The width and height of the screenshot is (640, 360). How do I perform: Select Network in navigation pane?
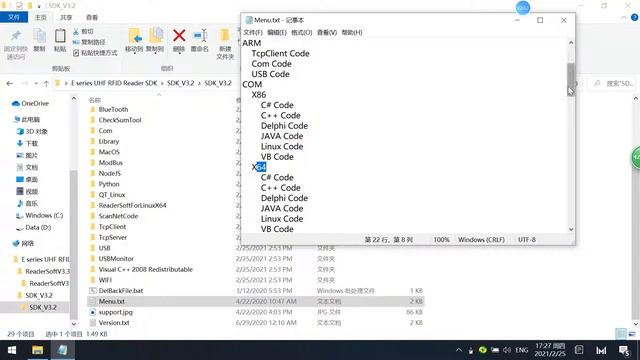pos(23,243)
